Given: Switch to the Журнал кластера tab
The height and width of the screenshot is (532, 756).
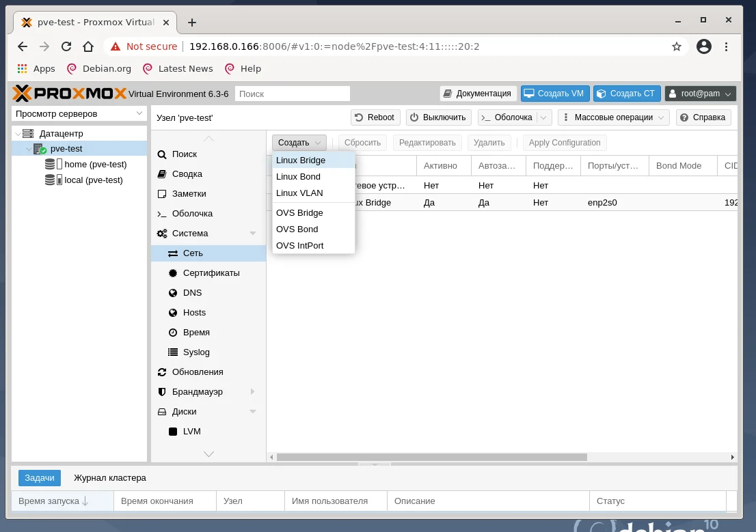Looking at the screenshot, I should point(109,477).
